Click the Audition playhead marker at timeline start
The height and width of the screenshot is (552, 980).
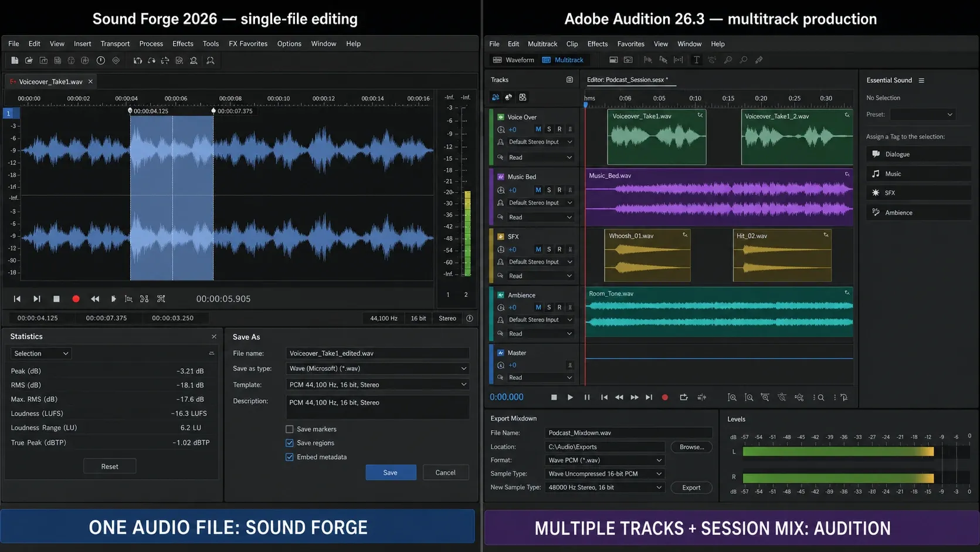(x=585, y=104)
